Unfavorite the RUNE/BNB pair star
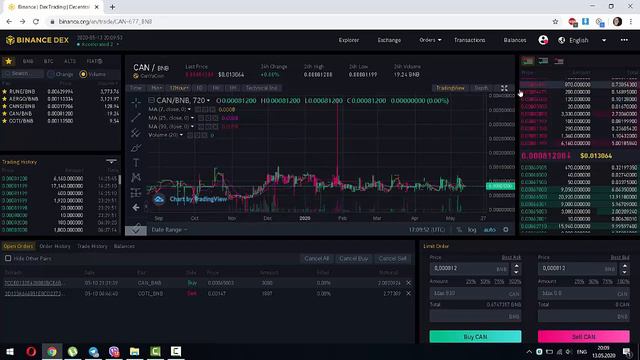Viewport: 640px width, 360px height. pyautogui.click(x=5, y=91)
